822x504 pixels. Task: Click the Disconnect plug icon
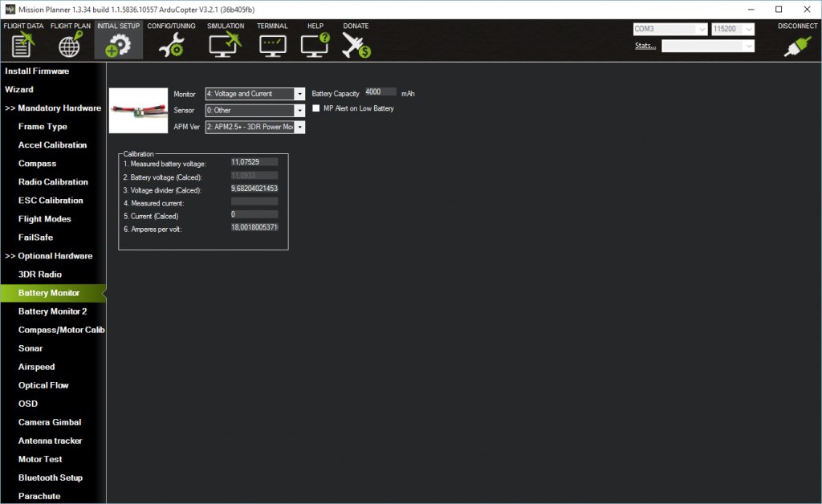(797, 46)
